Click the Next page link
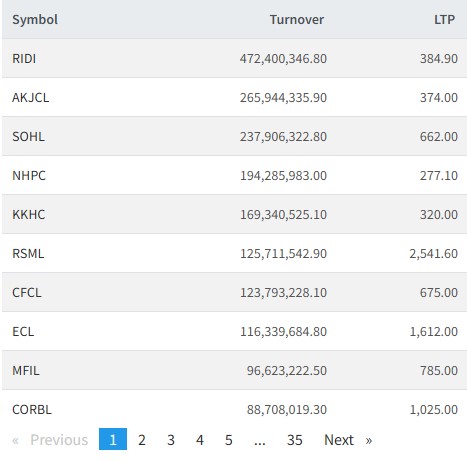The image size is (467, 460). [348, 440]
